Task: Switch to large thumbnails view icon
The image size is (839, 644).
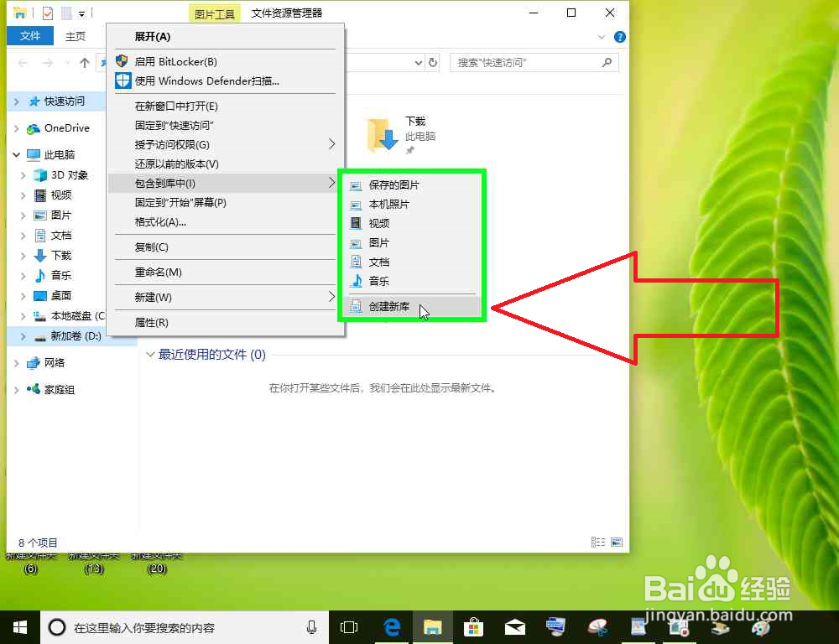Action: [x=617, y=543]
